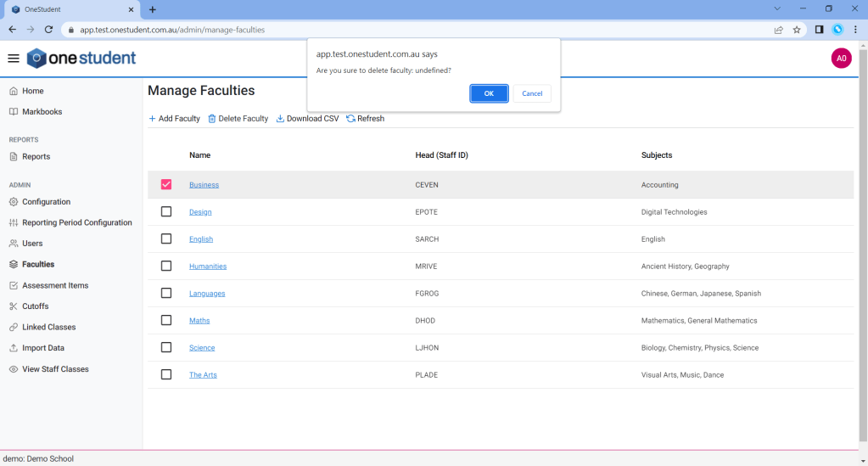Tick the Design faculty checkbox

[x=166, y=211]
